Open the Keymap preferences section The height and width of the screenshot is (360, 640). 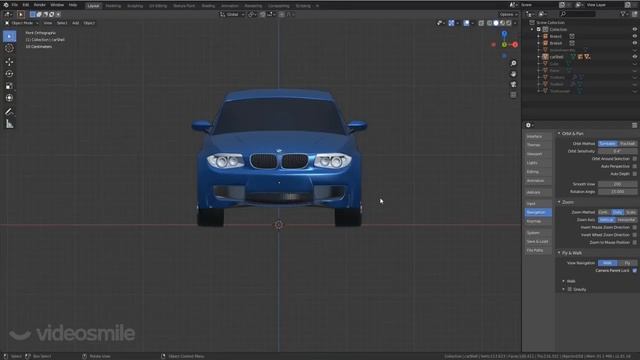click(x=538, y=221)
